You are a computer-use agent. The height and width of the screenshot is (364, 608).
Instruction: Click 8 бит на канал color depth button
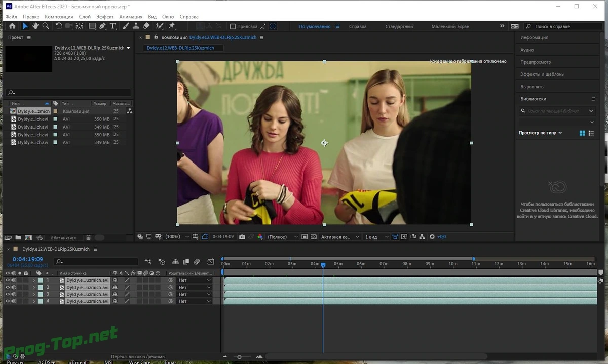pyautogui.click(x=63, y=238)
